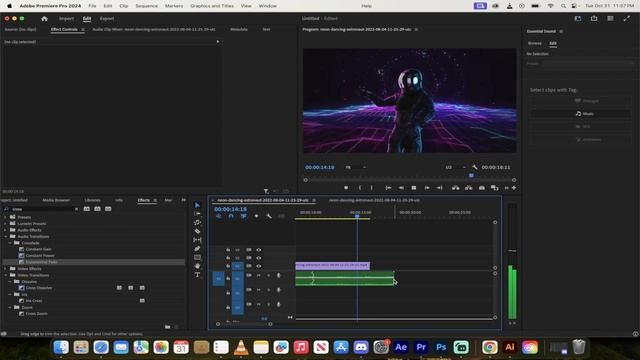This screenshot has height=360, width=640.
Task: Click Go to Out point button
Action: click(x=440, y=188)
